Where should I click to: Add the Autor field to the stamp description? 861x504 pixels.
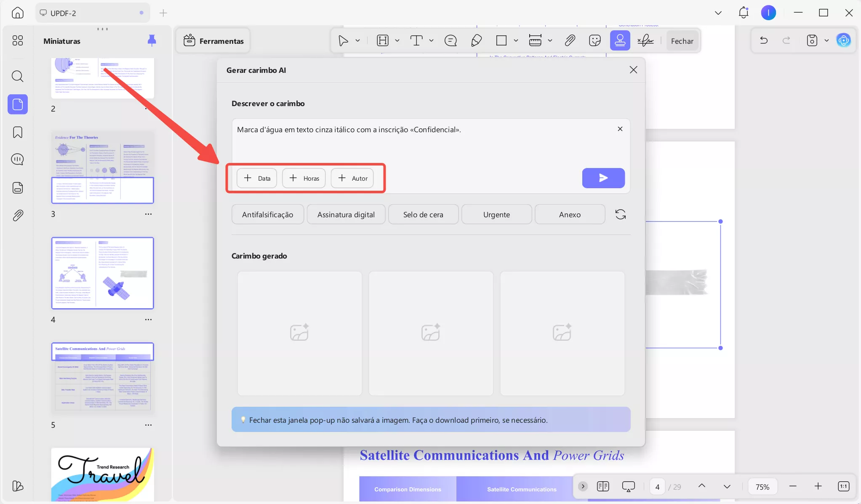point(352,178)
